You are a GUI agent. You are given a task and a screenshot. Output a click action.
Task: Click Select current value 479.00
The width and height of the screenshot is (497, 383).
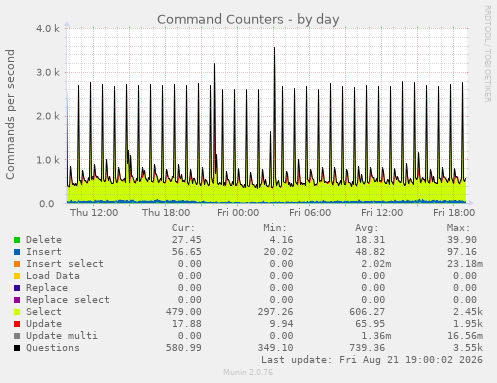point(184,312)
